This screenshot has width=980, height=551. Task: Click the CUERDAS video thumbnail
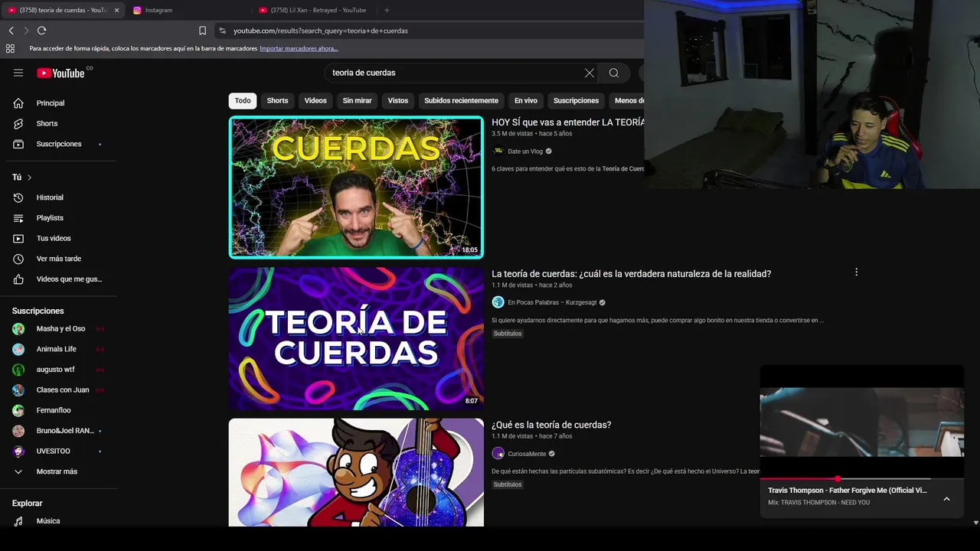356,187
